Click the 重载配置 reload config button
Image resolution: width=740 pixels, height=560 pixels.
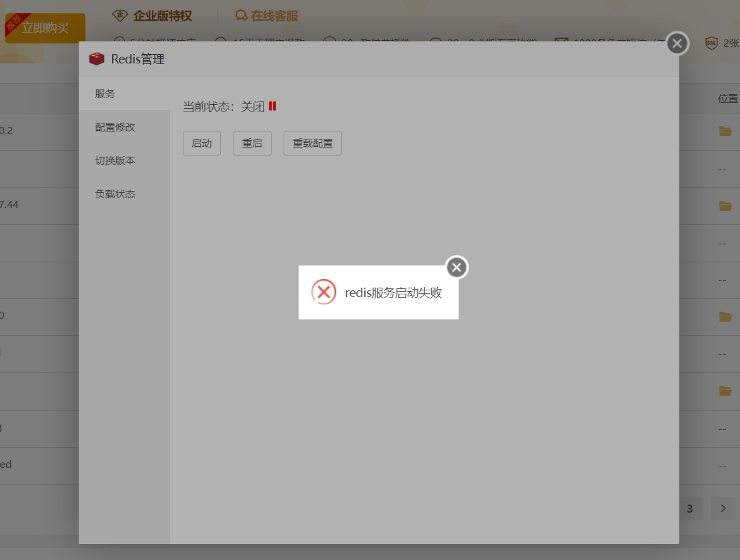click(x=312, y=143)
